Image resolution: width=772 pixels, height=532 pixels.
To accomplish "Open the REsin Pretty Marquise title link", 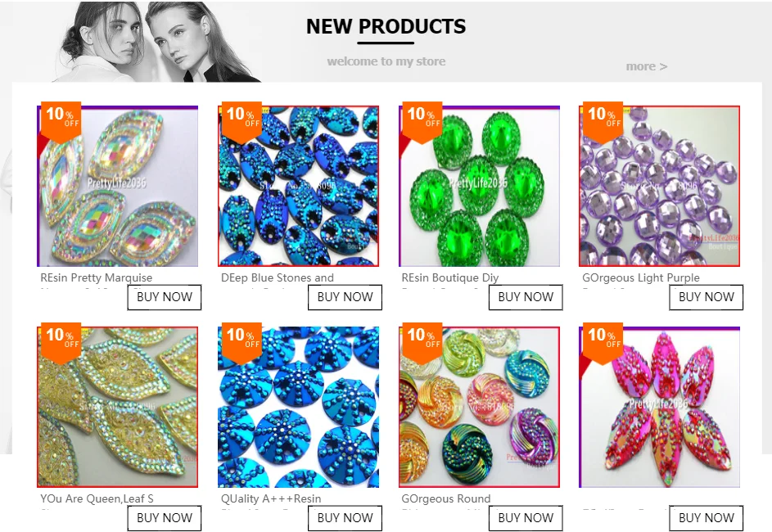I will (x=97, y=277).
